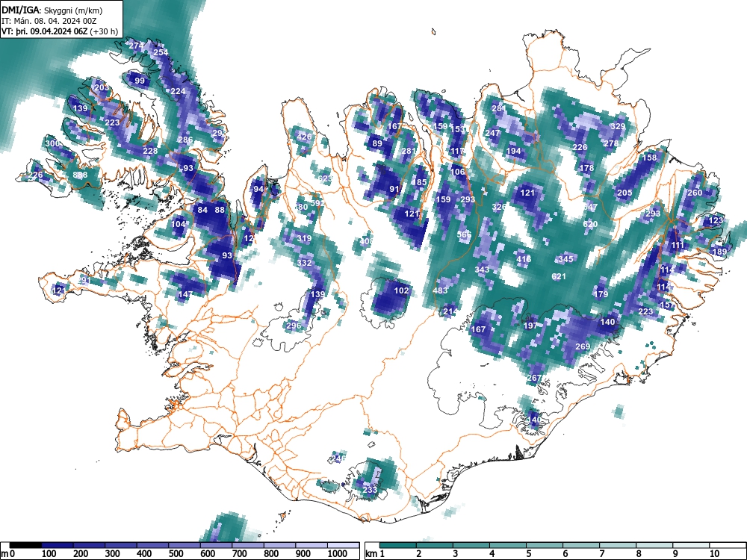Click the map value 267
Viewport: 747px width, 560px height.
click(x=534, y=378)
